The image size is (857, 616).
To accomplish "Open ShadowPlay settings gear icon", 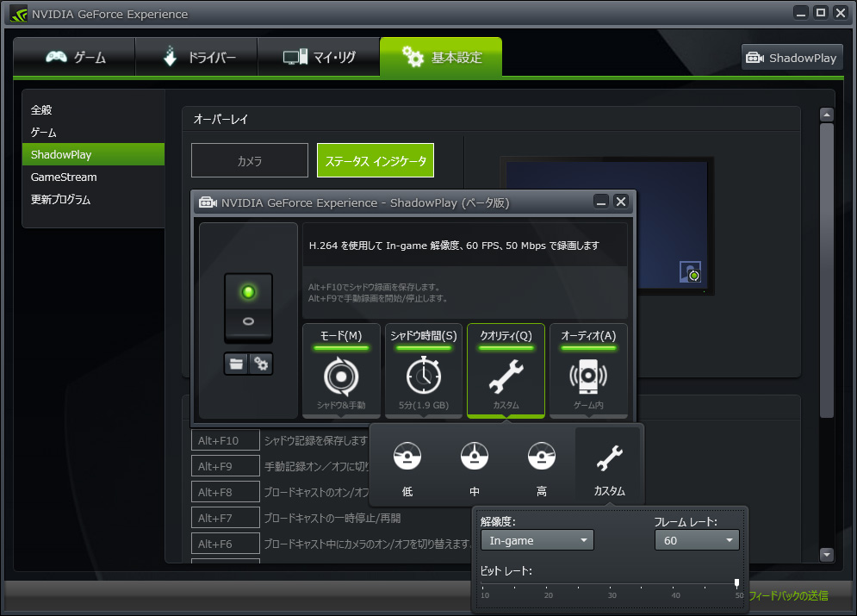I will pyautogui.click(x=261, y=364).
